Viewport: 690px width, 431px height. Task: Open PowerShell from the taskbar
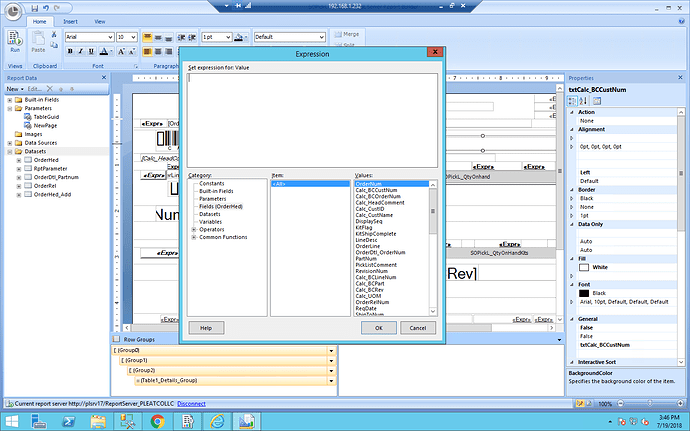pyautogui.click(x=68, y=422)
